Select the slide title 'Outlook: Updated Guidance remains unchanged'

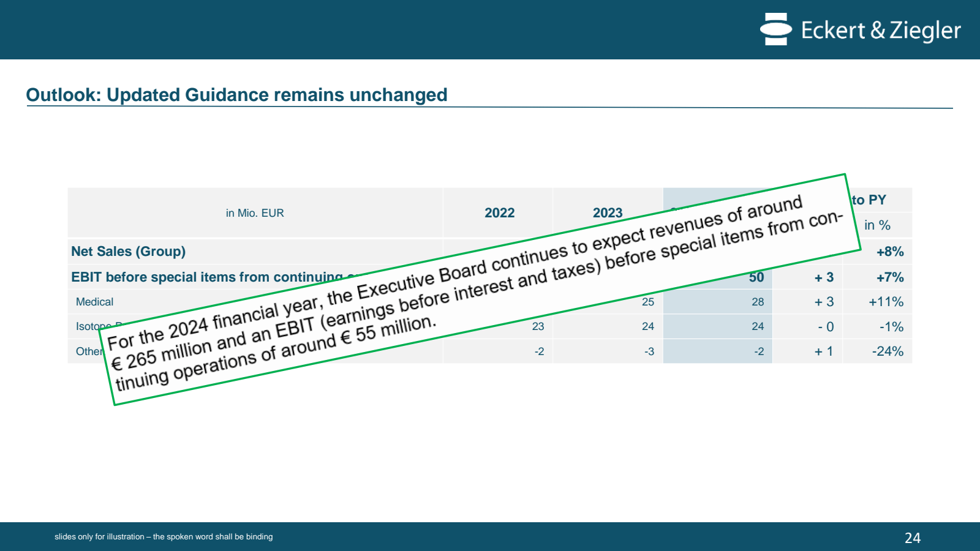236,95
